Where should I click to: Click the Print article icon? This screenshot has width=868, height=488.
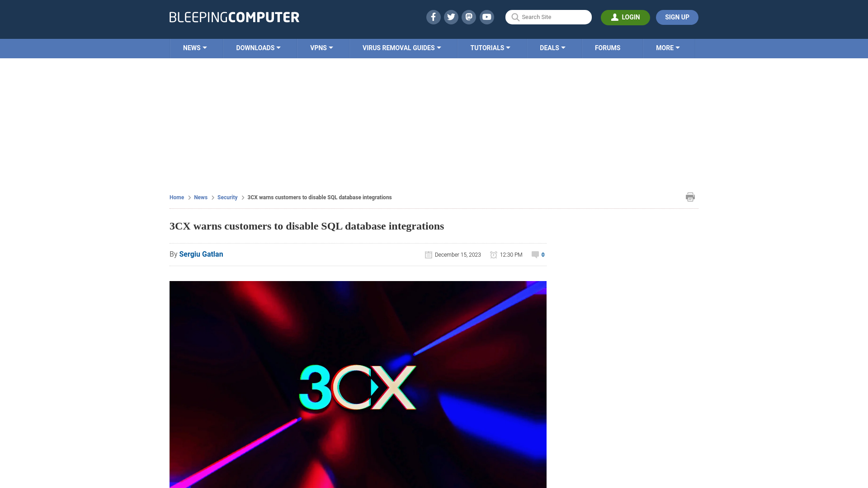(x=690, y=197)
